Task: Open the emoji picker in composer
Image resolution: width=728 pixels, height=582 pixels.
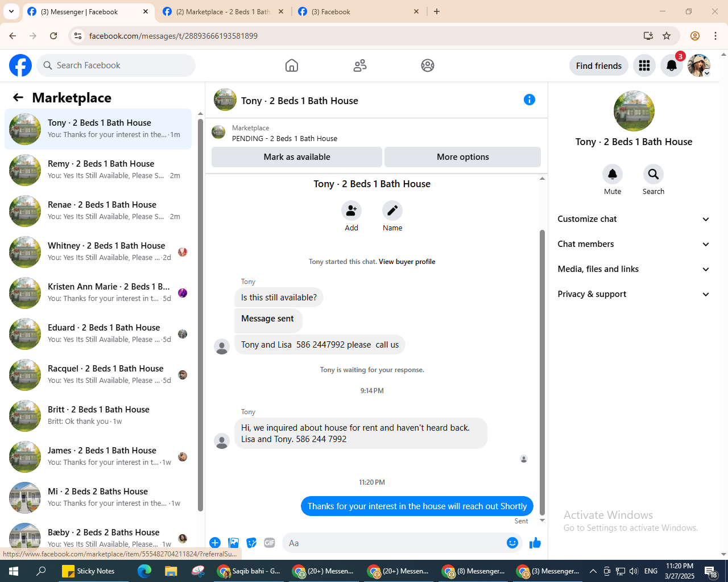Action: click(512, 543)
